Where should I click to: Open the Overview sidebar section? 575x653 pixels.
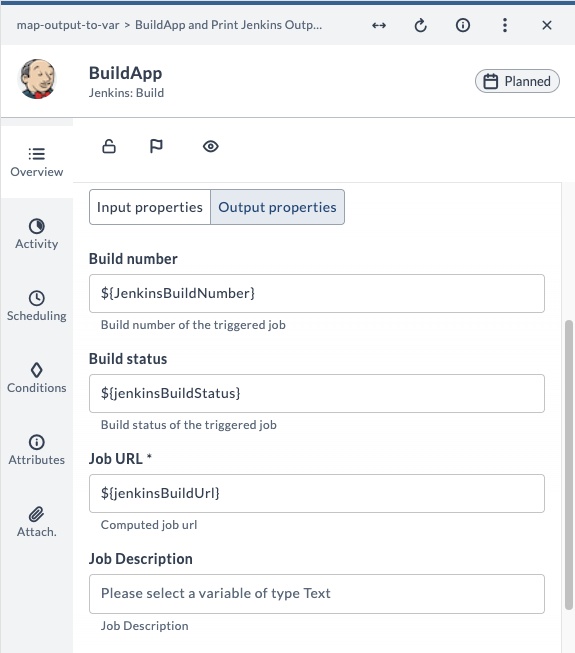tap(37, 162)
